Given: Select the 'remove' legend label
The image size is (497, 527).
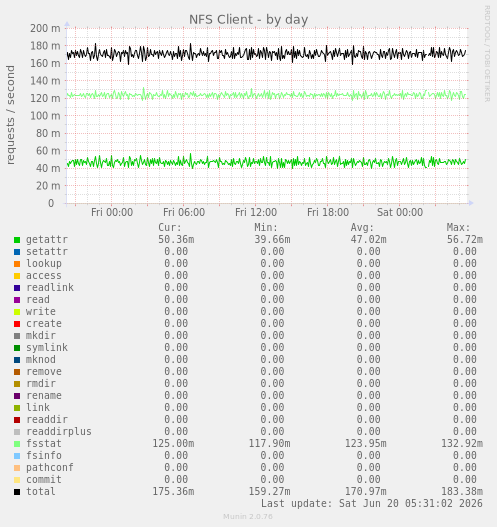Looking at the screenshot, I should pos(44,371).
